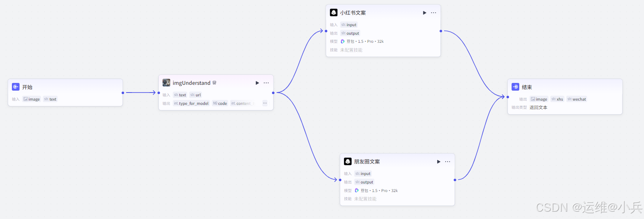Click the str.url input tag in imgUnderstand
The image size is (644, 219).
click(x=196, y=95)
